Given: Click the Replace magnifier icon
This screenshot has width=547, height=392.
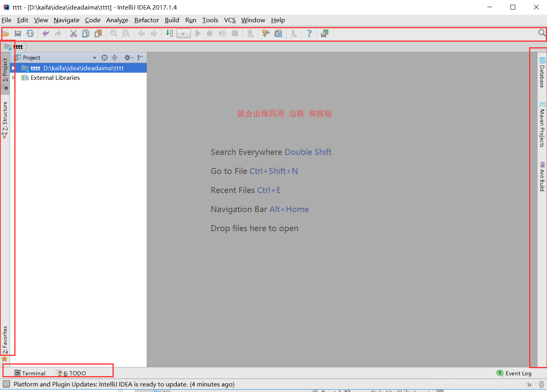Looking at the screenshot, I should [126, 34].
